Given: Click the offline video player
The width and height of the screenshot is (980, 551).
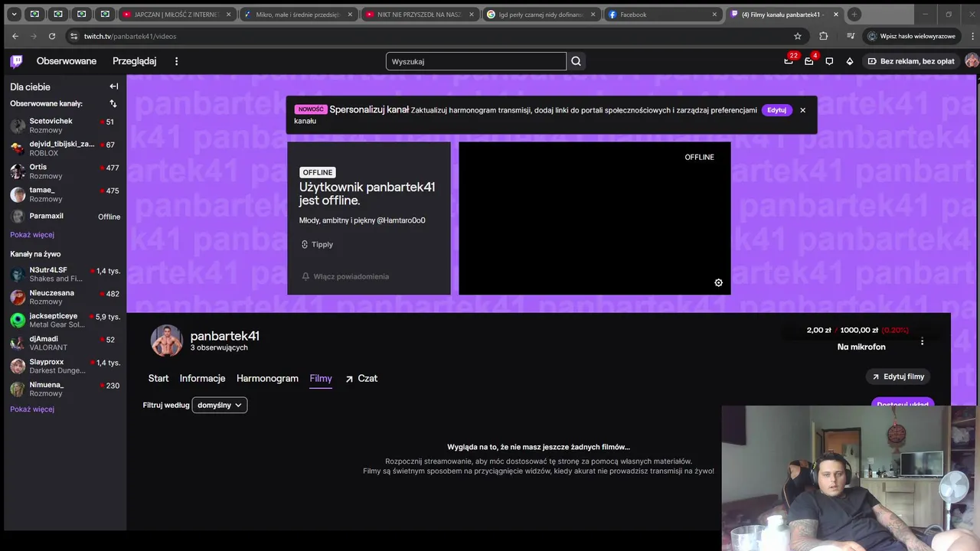Looking at the screenshot, I should coord(595,218).
